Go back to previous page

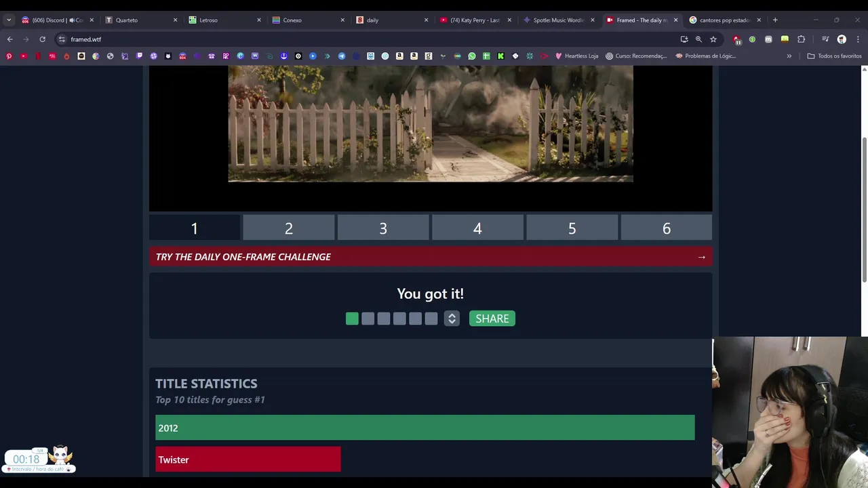point(9,39)
